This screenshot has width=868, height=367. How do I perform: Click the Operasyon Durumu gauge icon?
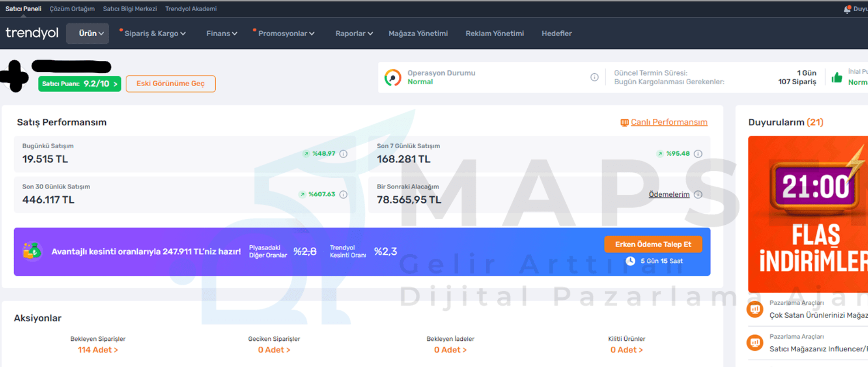[393, 77]
